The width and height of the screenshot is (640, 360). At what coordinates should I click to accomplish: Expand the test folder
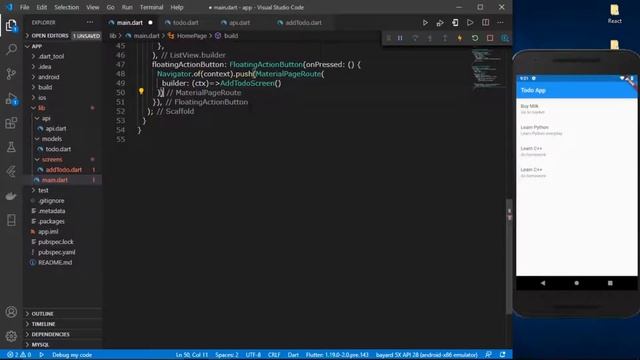click(62, 190)
